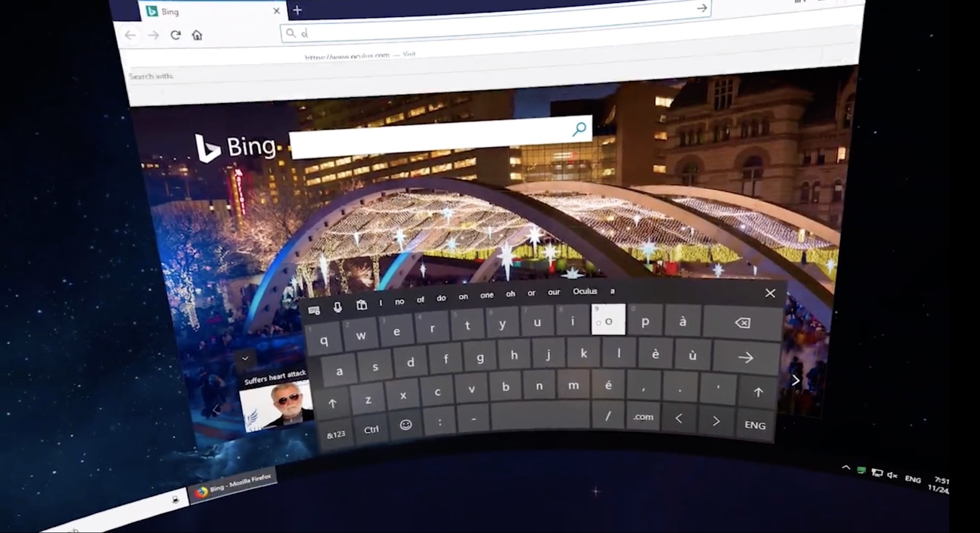The width and height of the screenshot is (980, 533).
Task: Tap the backspace key
Action: click(743, 323)
